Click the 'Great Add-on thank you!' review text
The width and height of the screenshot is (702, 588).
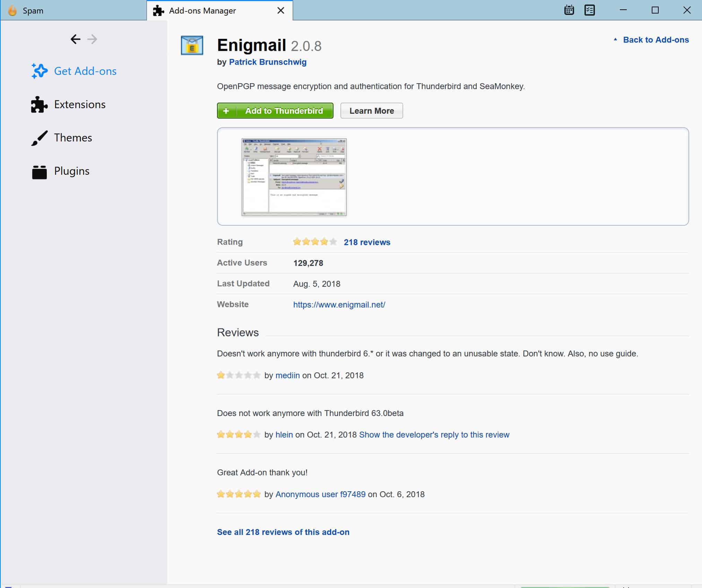click(x=262, y=473)
